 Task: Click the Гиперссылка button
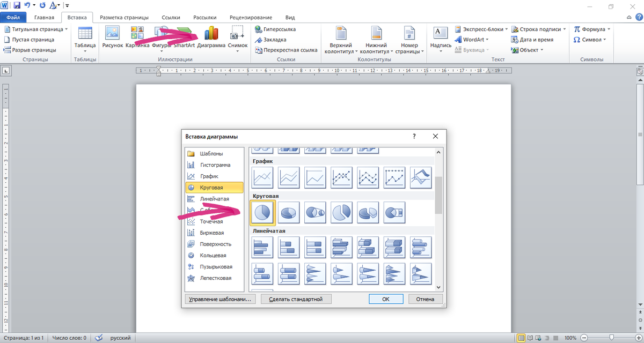[275, 29]
